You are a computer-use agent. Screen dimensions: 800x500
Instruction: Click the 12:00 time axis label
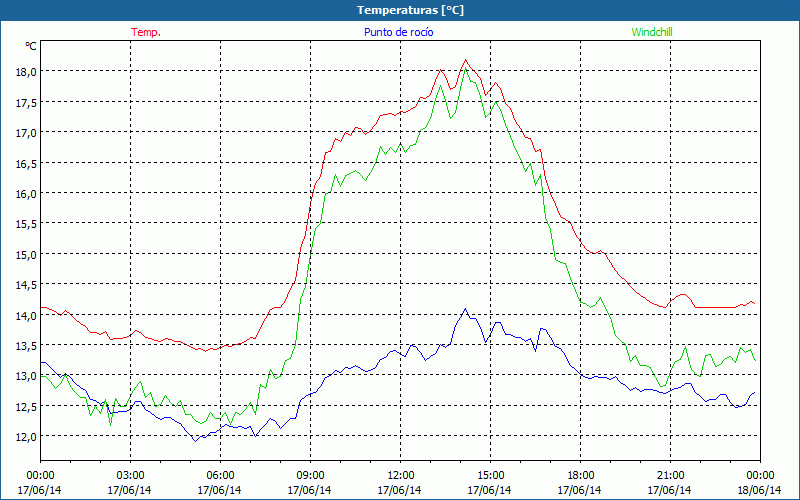pos(401,475)
